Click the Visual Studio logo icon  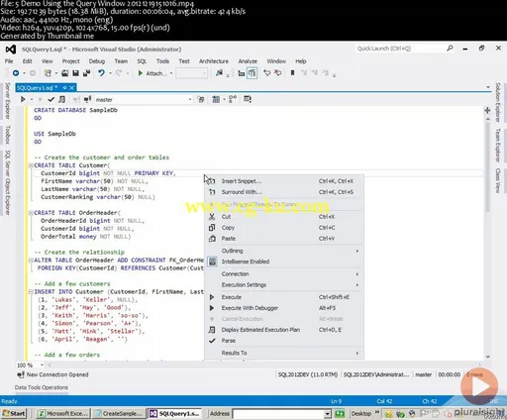11,50
